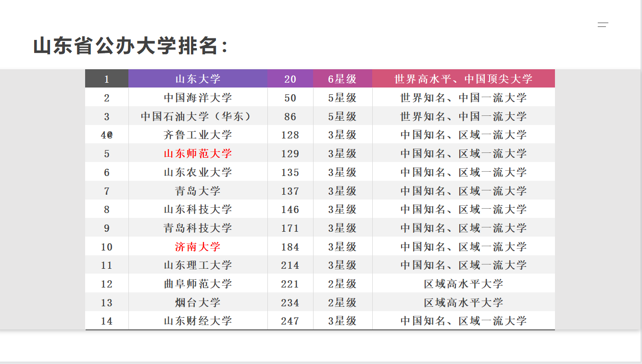Click 世界知名、中国一流大学 in the 中国石油大学 row
This screenshot has width=642, height=364.
click(x=464, y=116)
